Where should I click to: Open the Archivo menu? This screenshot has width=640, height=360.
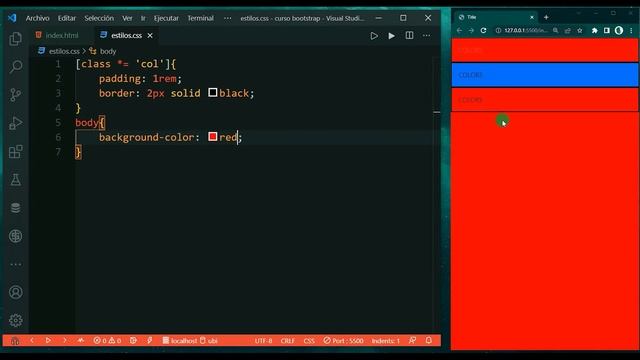click(38, 18)
